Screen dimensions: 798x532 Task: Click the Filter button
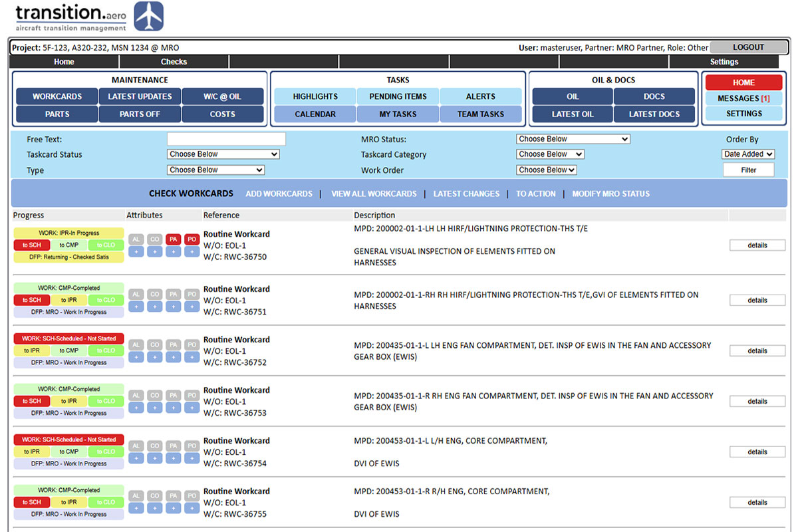[x=749, y=170]
